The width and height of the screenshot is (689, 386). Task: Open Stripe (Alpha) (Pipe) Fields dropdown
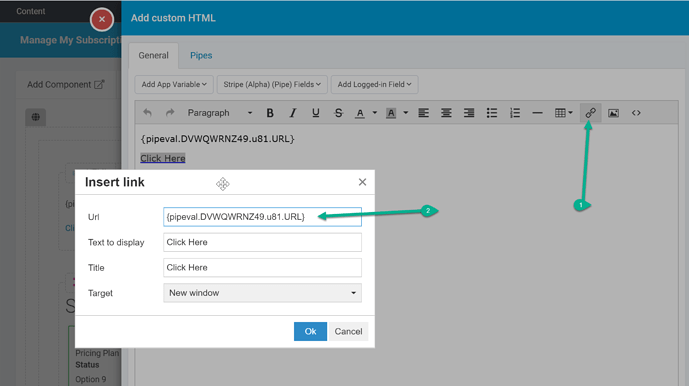[272, 84]
